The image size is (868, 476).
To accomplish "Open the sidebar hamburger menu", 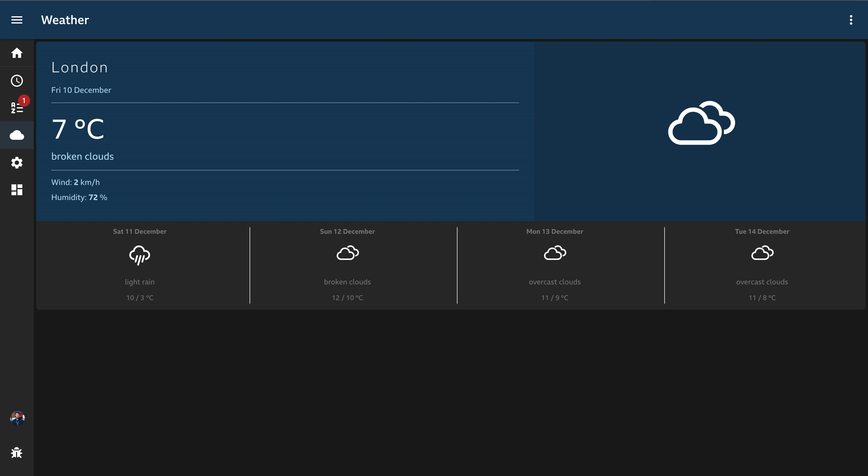I will [x=17, y=20].
